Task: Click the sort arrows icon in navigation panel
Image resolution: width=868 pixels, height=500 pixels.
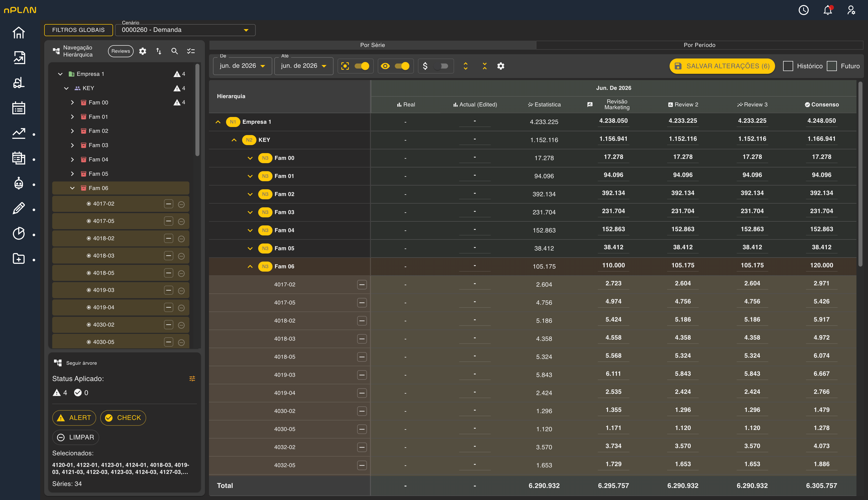Action: pyautogui.click(x=158, y=51)
